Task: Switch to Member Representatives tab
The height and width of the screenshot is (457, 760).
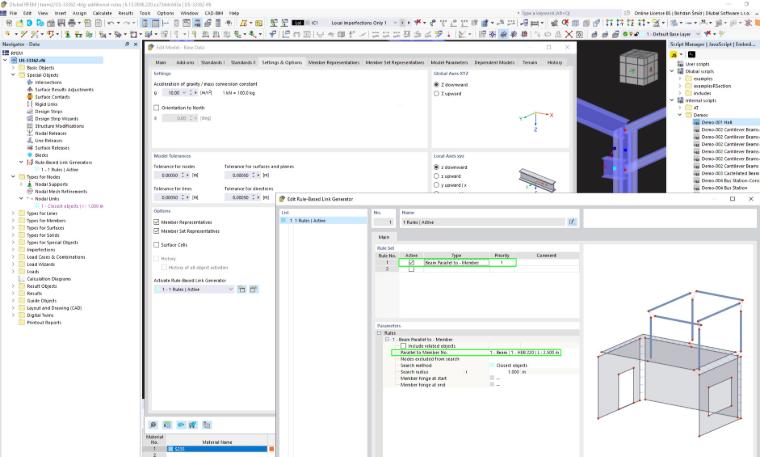Action: click(x=334, y=63)
